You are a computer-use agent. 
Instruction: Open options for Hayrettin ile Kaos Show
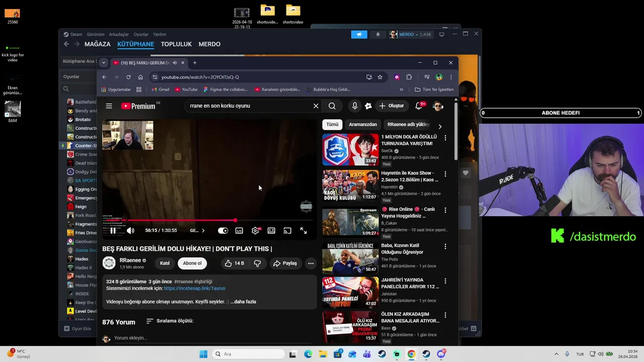point(445,174)
